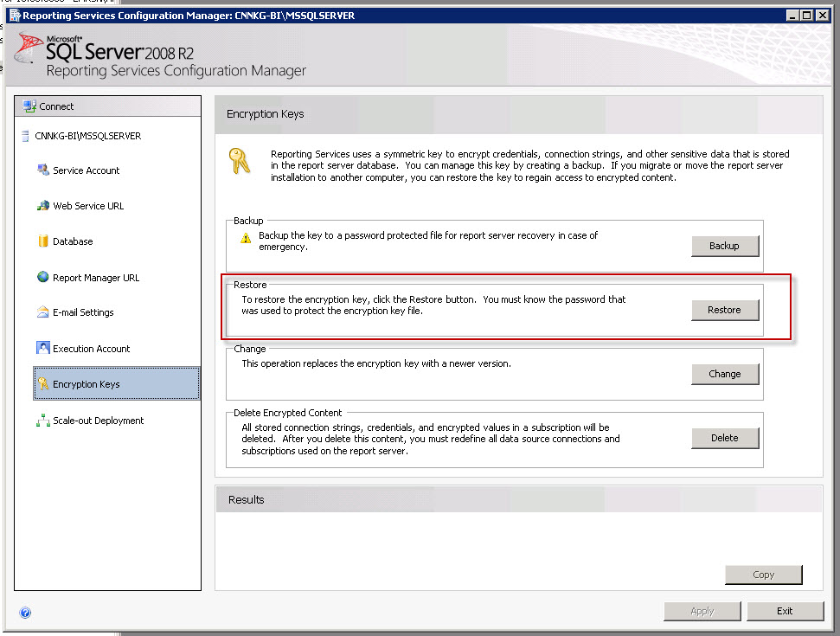Screen dimensions: 840x636
Task: Click the yellow warning icon in Backup section
Action: pos(246,238)
